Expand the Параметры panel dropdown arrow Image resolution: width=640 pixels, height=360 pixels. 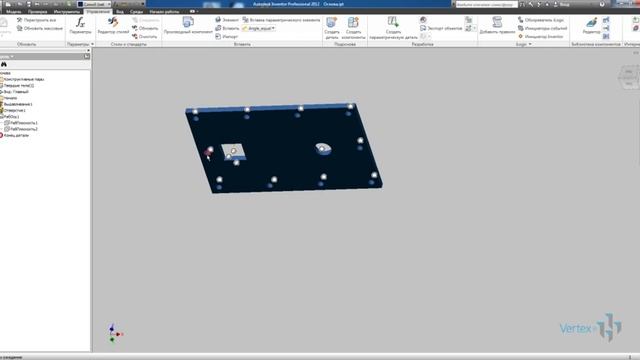92,44
